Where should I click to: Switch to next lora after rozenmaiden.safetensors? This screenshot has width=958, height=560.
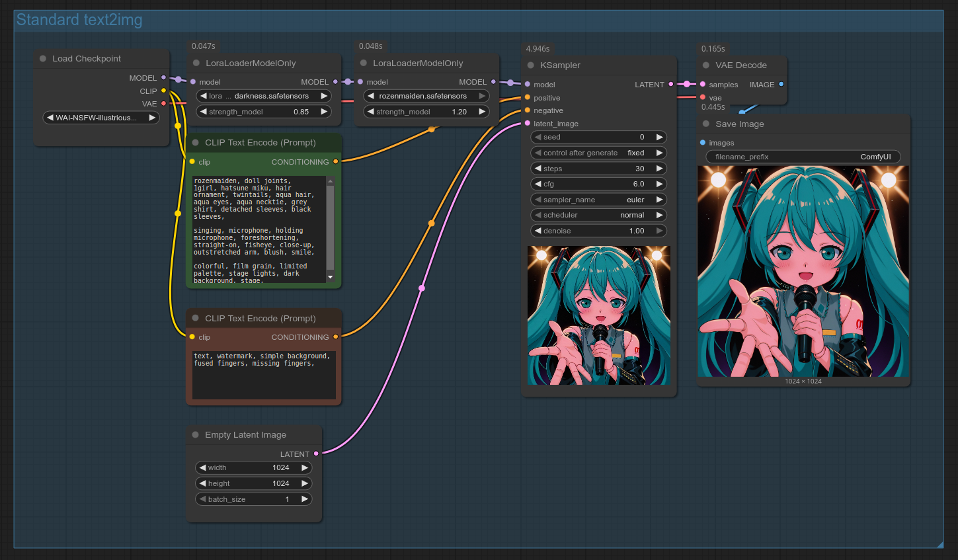point(482,96)
